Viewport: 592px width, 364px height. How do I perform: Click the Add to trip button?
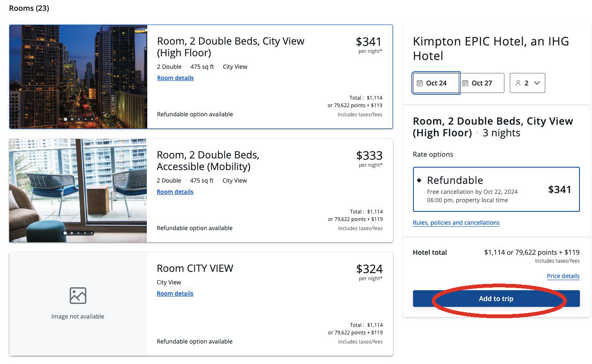(496, 298)
